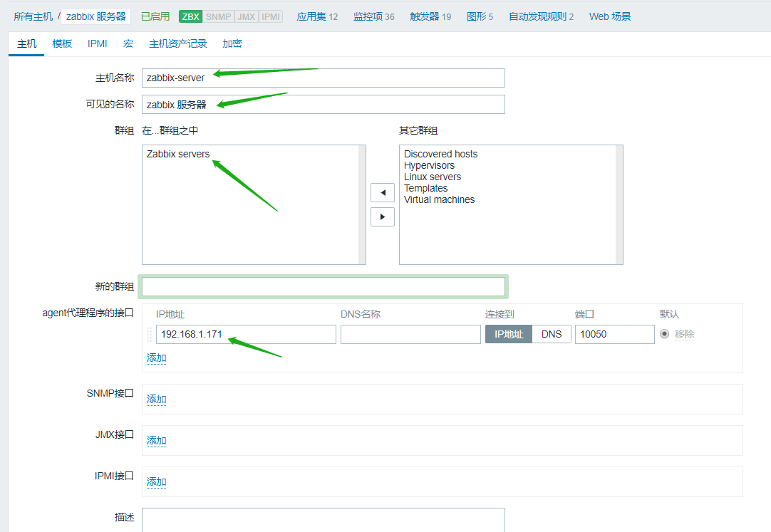Switch connect-to option to DNS

(552, 334)
